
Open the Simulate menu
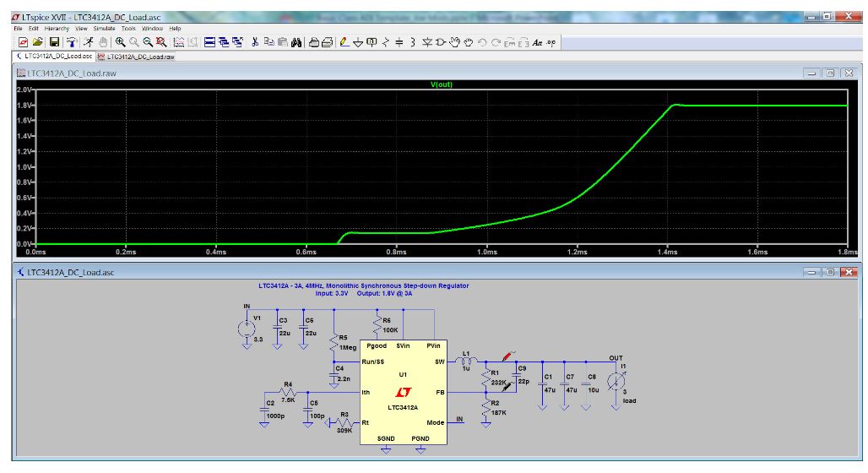pyautogui.click(x=104, y=28)
